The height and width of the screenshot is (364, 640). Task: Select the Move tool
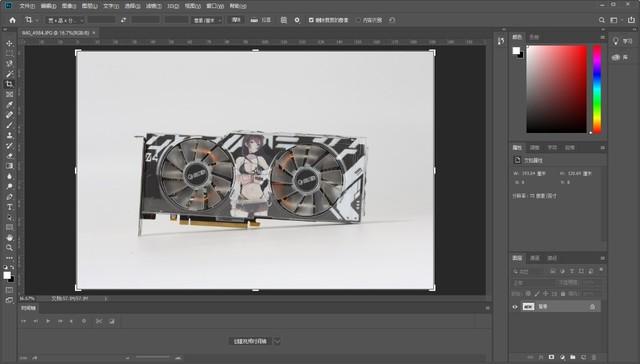pyautogui.click(x=9, y=43)
